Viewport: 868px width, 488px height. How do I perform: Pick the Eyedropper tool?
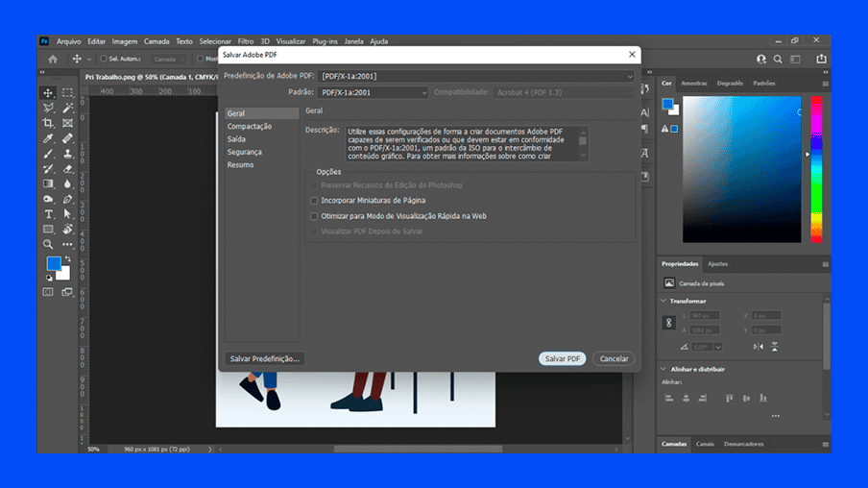pos(48,138)
